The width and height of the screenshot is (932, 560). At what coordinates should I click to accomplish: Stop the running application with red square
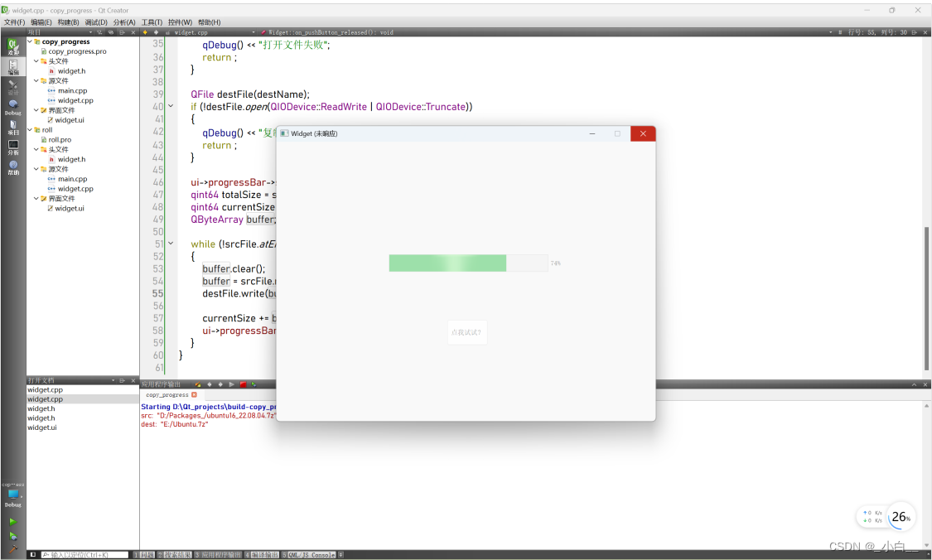point(243,384)
